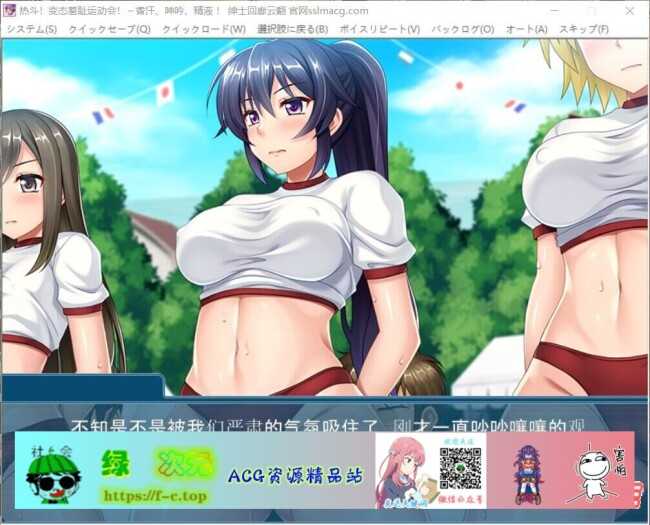Click the QR code in banner

click(x=461, y=464)
